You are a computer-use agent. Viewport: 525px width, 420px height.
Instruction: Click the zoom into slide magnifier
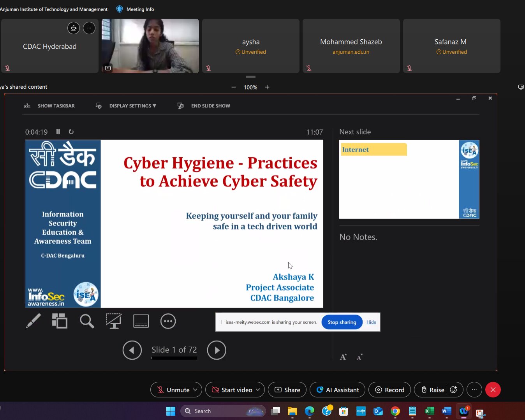click(87, 321)
